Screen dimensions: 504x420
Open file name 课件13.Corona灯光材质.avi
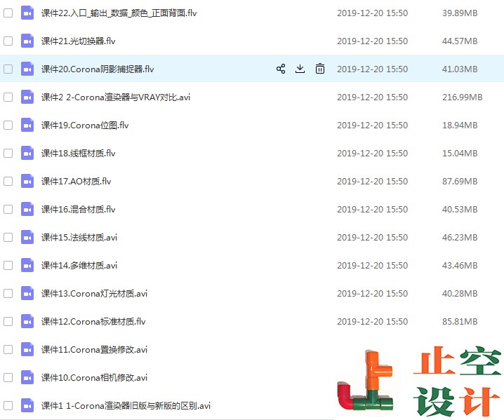(x=94, y=294)
